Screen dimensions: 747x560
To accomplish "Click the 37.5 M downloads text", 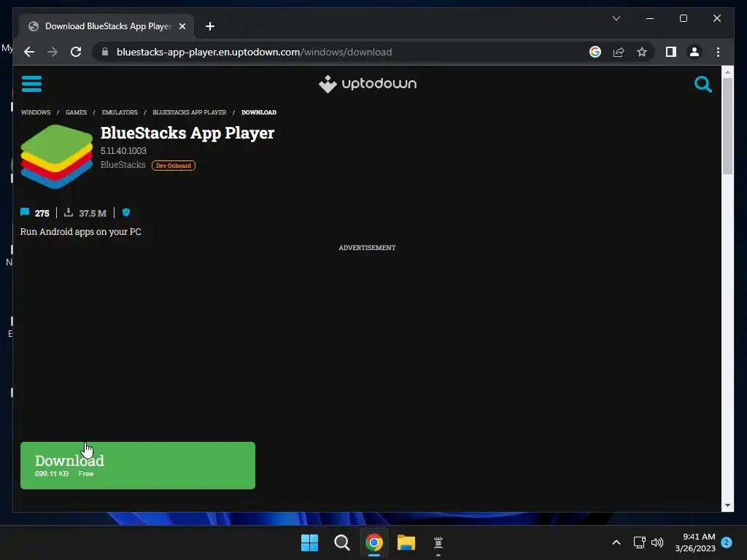I will point(93,214).
